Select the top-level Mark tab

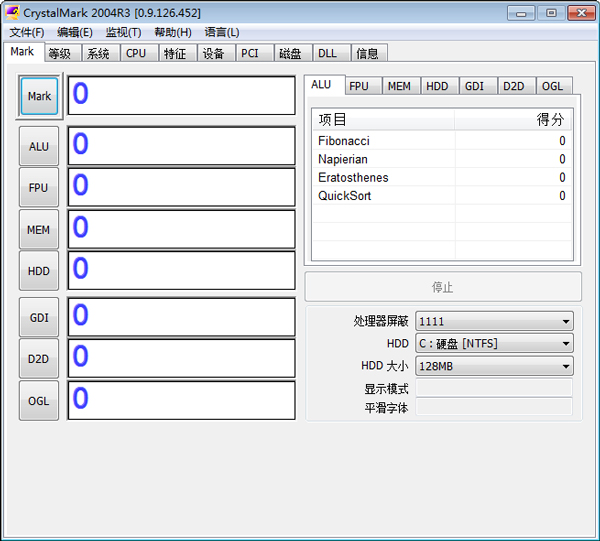point(22,52)
